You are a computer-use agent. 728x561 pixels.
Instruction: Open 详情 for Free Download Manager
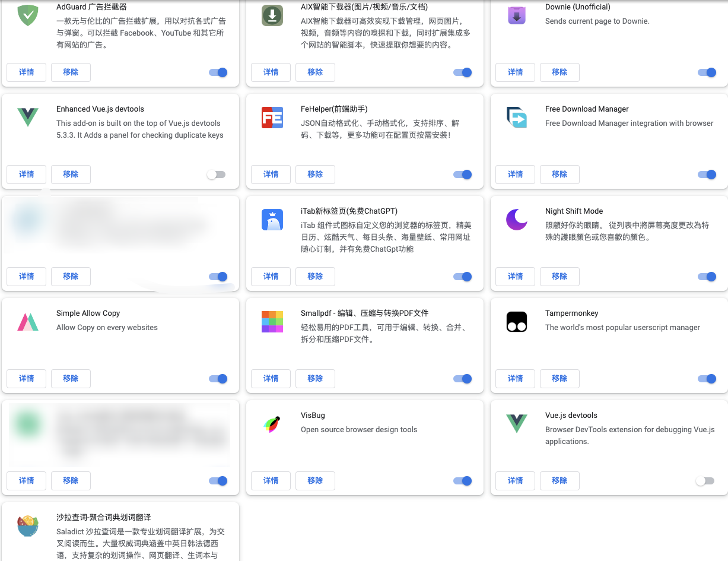(516, 175)
